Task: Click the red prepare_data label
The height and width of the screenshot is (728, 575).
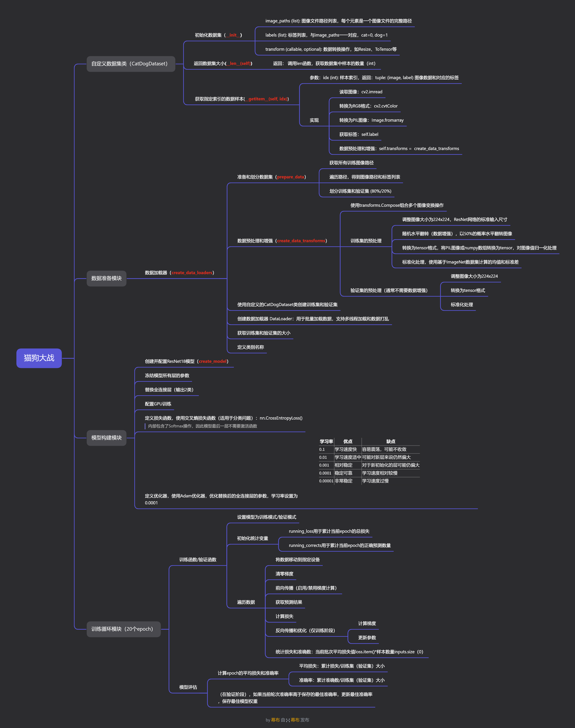Action: pyautogui.click(x=291, y=177)
